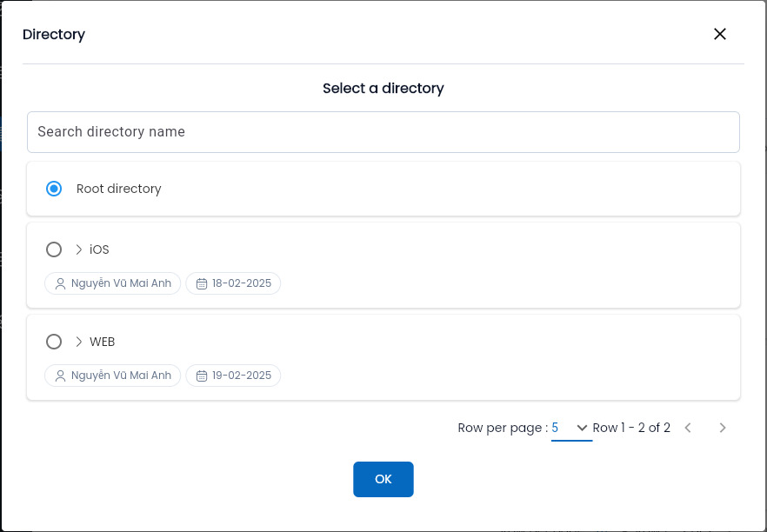The height and width of the screenshot is (532, 767).
Task: Click the calendar icon beside 18-02-2025
Action: [202, 283]
